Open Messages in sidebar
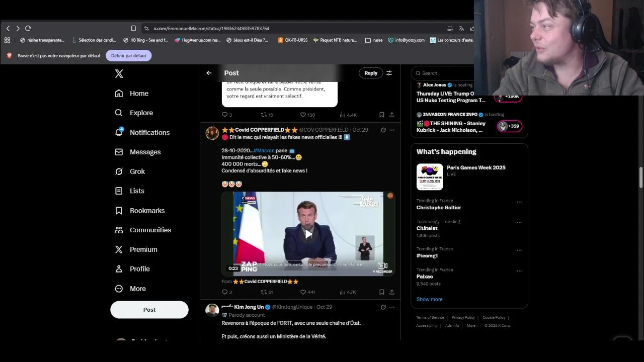 [138, 152]
